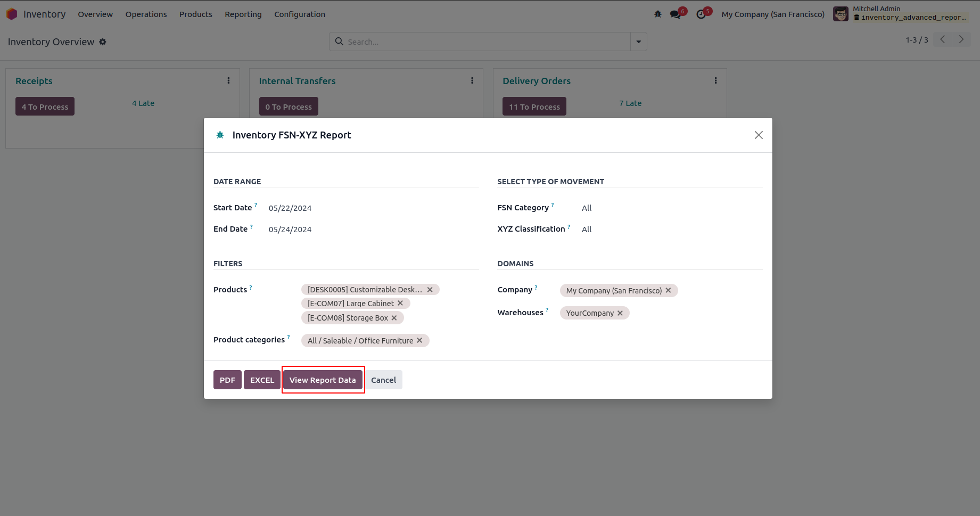980x516 pixels.
Task: Close the Inventory FSN-XYZ Report dialog
Action: (759, 135)
